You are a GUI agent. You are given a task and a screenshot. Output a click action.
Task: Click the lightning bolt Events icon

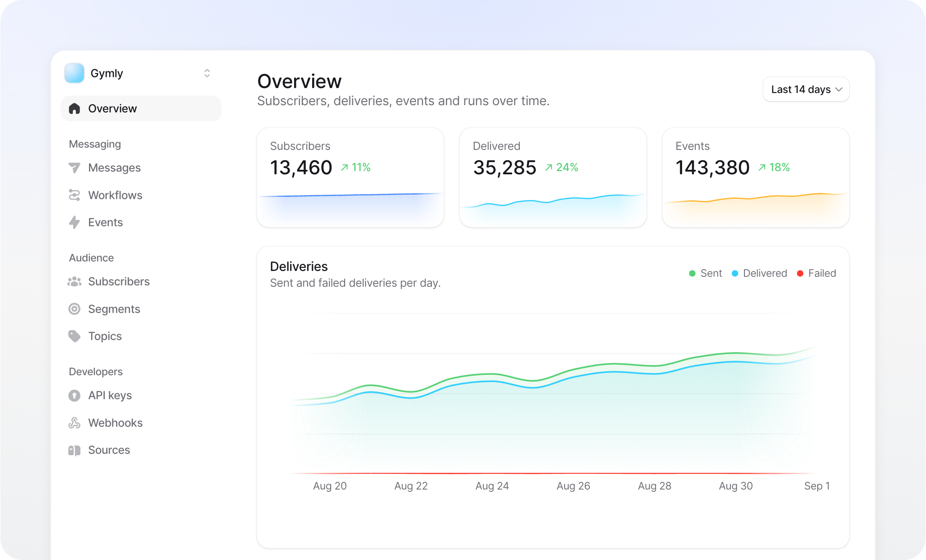click(75, 222)
